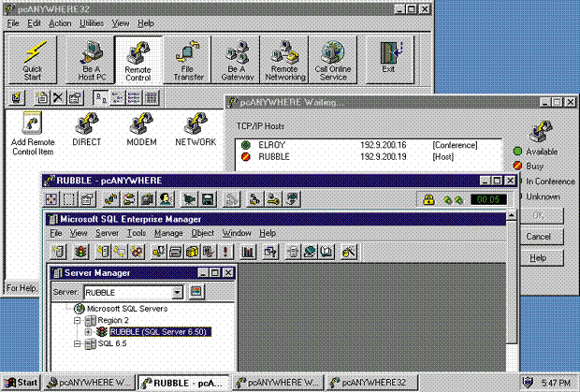Select the ELROY host row
Image resolution: width=580 pixels, height=392 pixels.
369,145
